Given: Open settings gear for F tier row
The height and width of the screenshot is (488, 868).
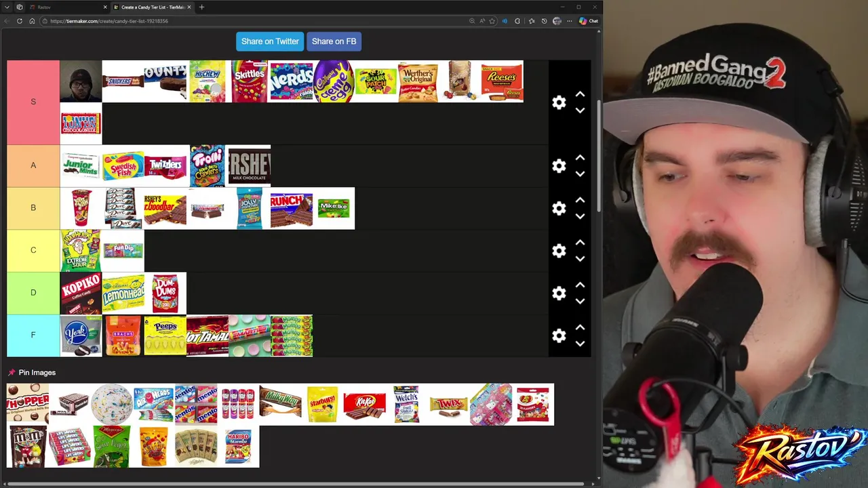Looking at the screenshot, I should pos(559,335).
